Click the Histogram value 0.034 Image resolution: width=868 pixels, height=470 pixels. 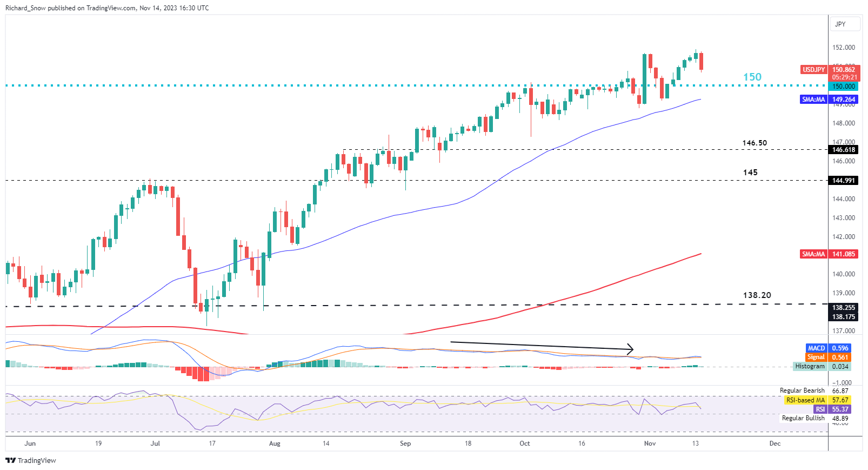tap(840, 367)
